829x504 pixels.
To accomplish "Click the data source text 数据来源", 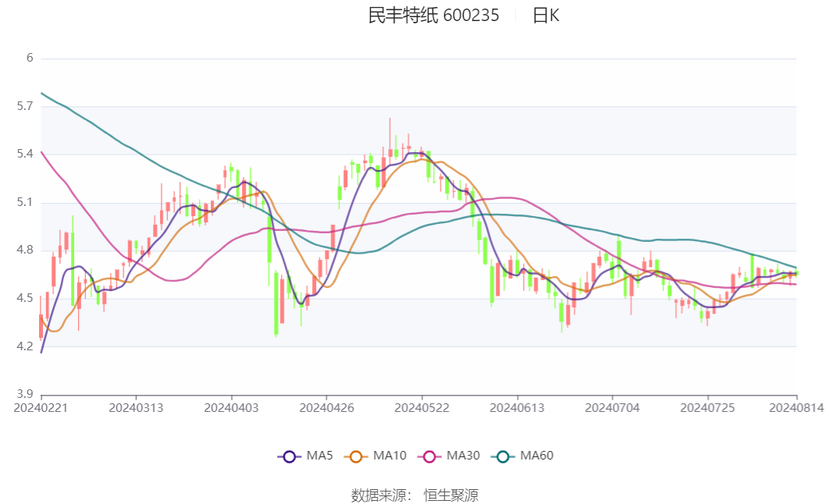I will [381, 495].
